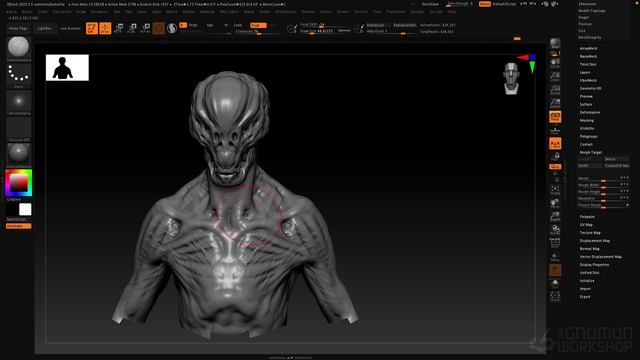Click the Gizmo 3D icon
This screenshot has height=360, width=640.
[159, 28]
